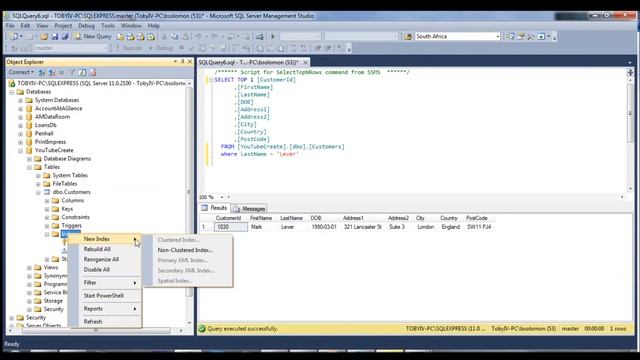
Task: Click the Analysis Services XMLA Query icon
Action: coord(151,37)
